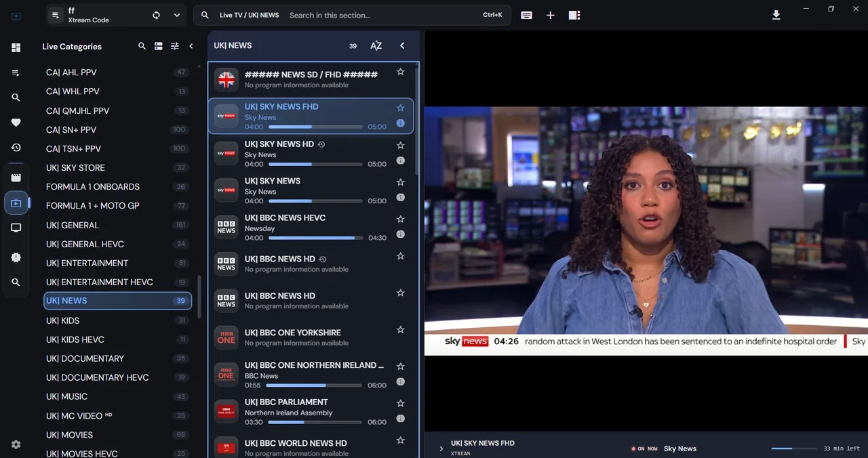Play UK| BBC NEWS HEVC channel
868x458 pixels.
(x=311, y=227)
